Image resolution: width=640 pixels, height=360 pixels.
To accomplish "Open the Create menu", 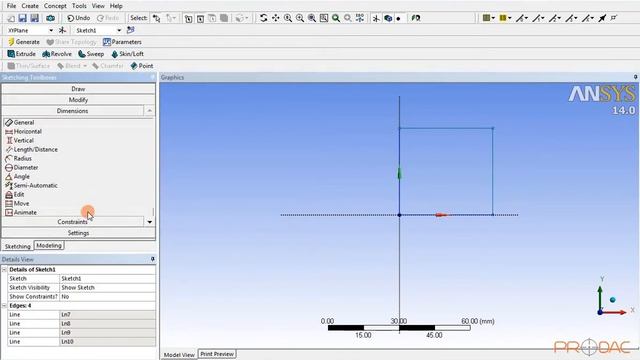I will click(x=30, y=6).
